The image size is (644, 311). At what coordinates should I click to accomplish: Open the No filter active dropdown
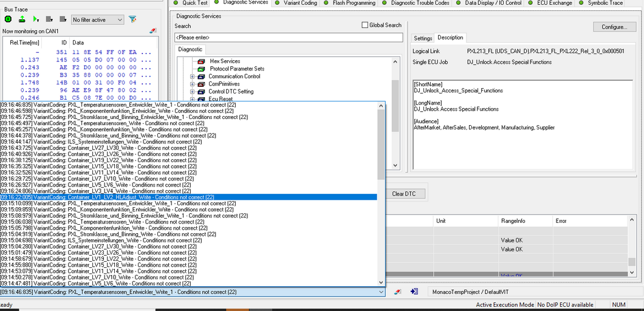click(x=97, y=20)
